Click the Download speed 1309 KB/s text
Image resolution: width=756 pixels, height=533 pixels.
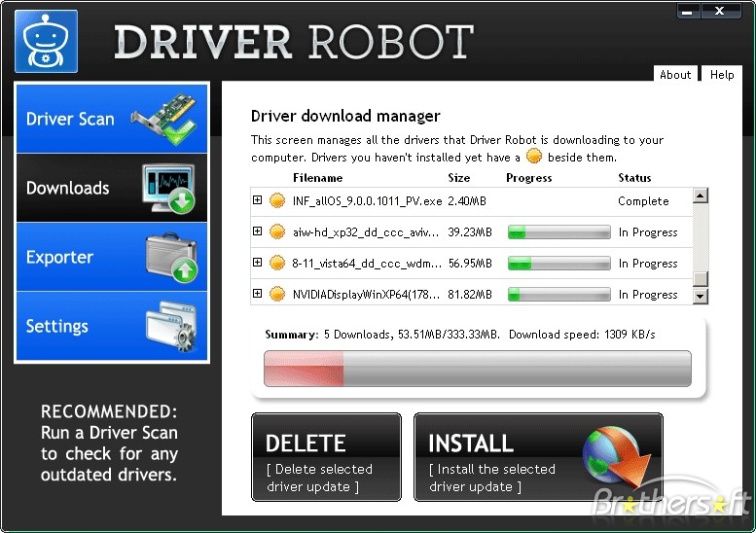coord(582,335)
